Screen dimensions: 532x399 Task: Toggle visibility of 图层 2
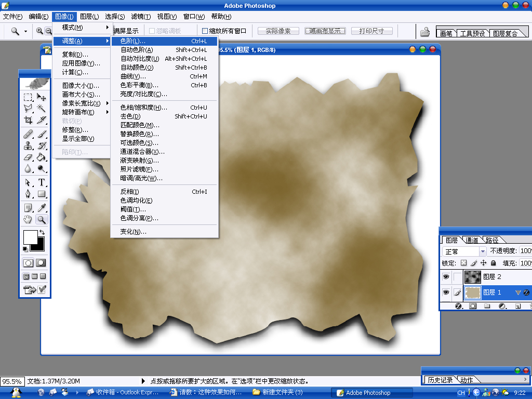tap(446, 277)
